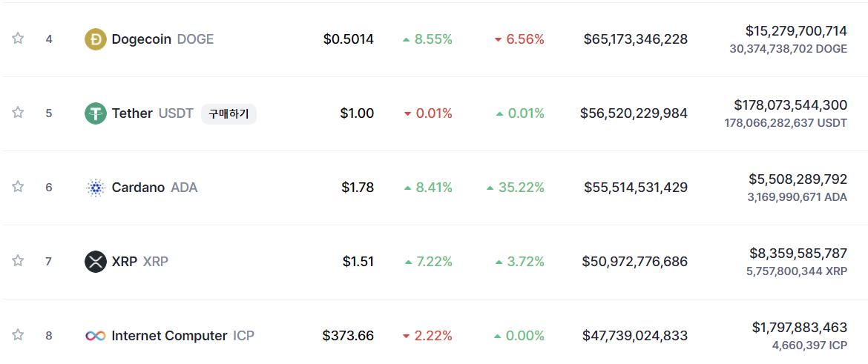Open the Internet Computer ICP page

point(182,336)
